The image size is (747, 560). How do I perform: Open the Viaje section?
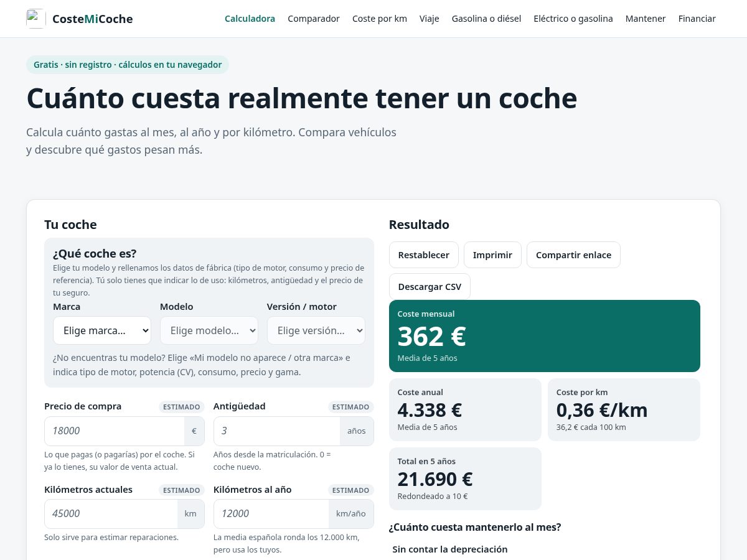coord(430,19)
